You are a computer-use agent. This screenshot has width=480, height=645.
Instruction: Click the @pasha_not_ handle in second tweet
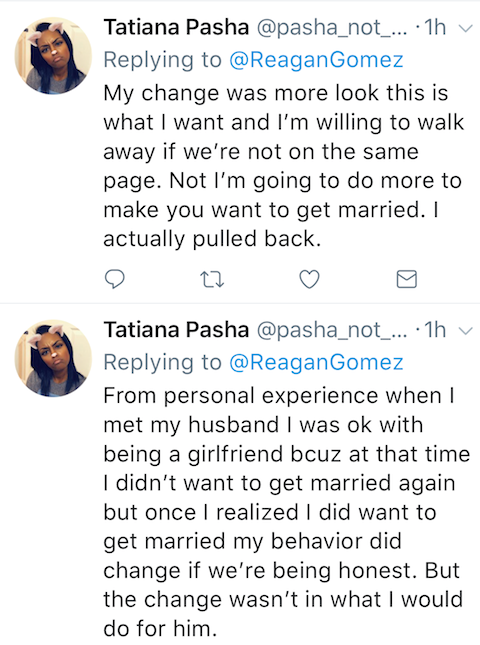point(332,331)
